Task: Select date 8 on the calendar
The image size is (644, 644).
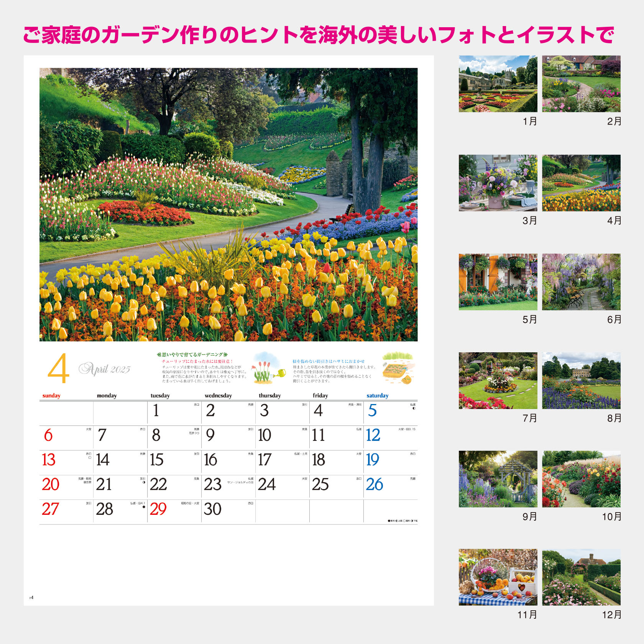Action: tap(156, 435)
